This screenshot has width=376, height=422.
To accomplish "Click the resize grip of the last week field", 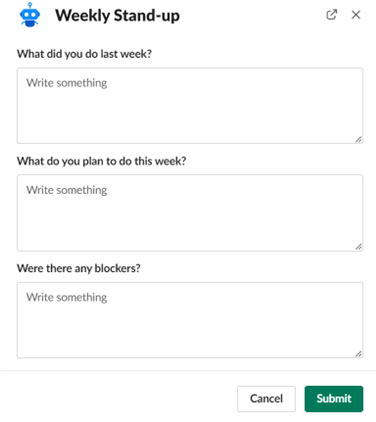I will point(359,140).
